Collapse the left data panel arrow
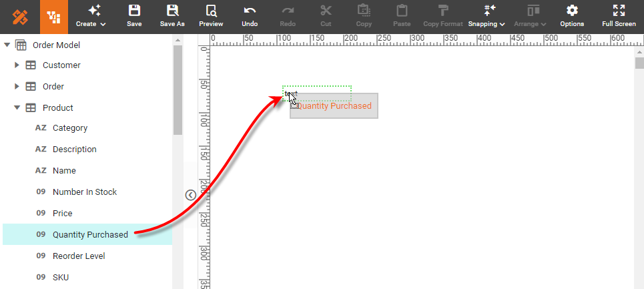The image size is (644, 289). click(190, 195)
